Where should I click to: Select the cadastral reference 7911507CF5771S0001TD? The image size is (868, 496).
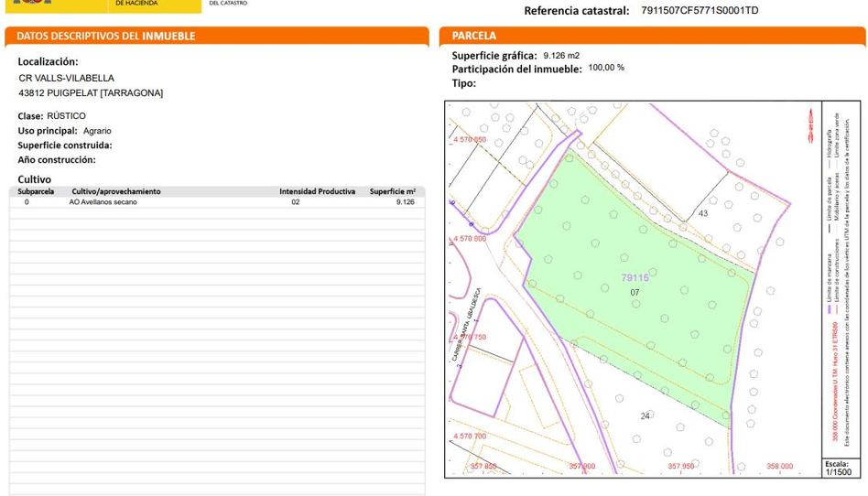[x=699, y=11]
